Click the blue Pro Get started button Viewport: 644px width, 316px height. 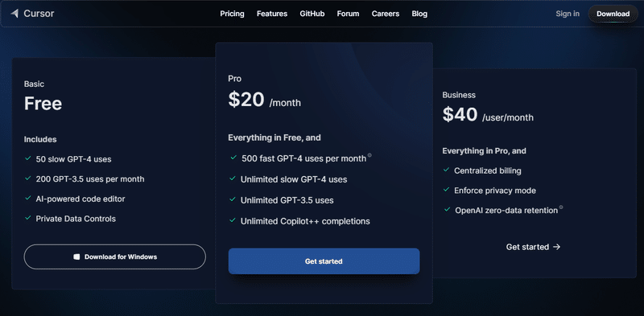(324, 261)
